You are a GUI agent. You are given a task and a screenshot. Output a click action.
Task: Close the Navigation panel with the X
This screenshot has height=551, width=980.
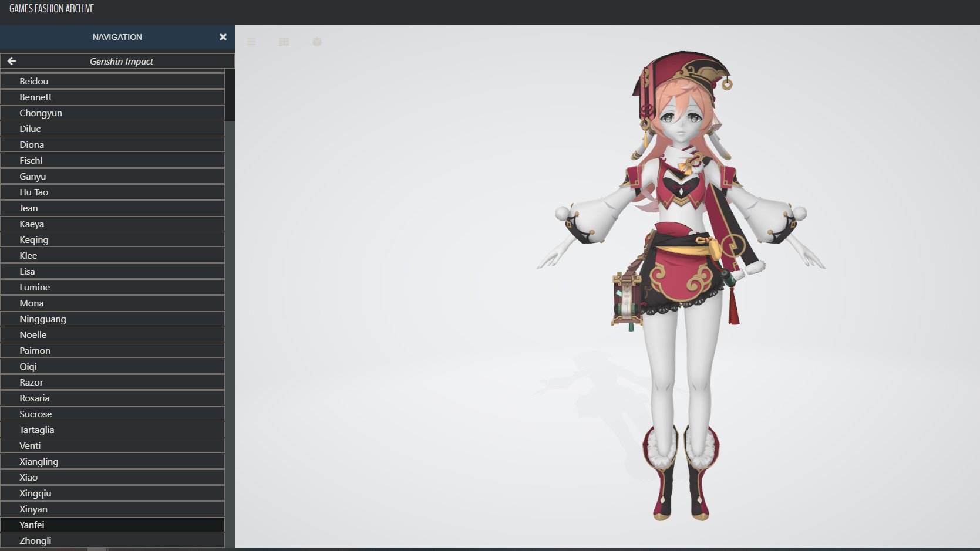tap(223, 37)
